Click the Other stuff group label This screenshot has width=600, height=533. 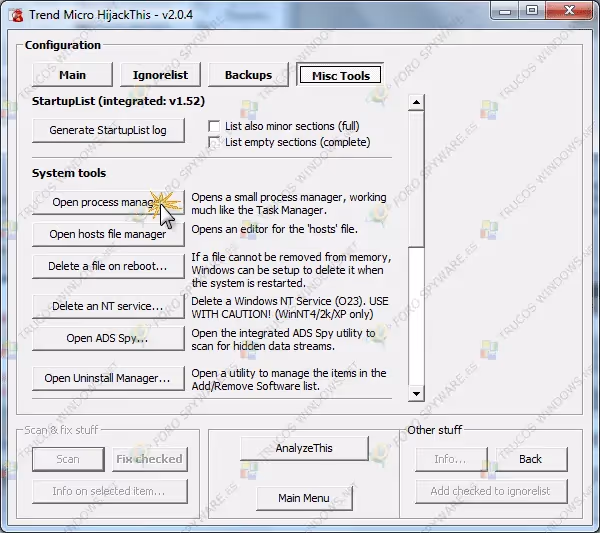tap(435, 430)
